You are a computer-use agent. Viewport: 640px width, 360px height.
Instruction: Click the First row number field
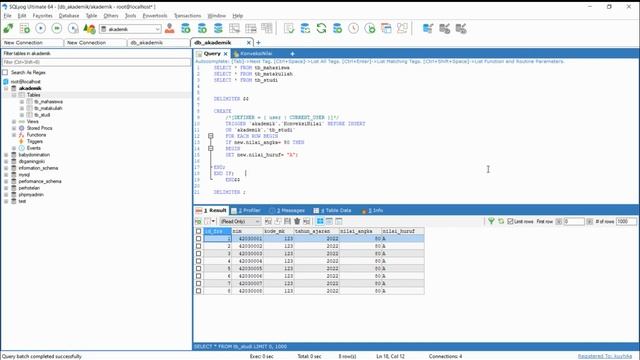click(574, 221)
